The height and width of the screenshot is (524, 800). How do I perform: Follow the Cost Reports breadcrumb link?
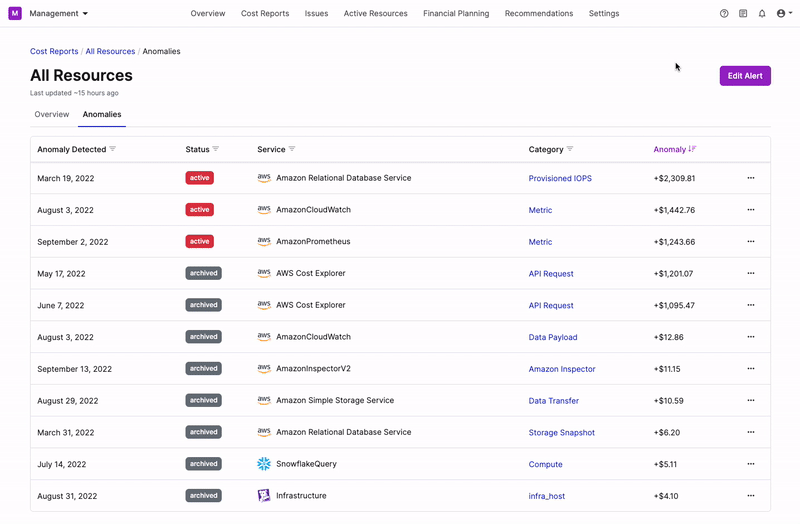54,51
